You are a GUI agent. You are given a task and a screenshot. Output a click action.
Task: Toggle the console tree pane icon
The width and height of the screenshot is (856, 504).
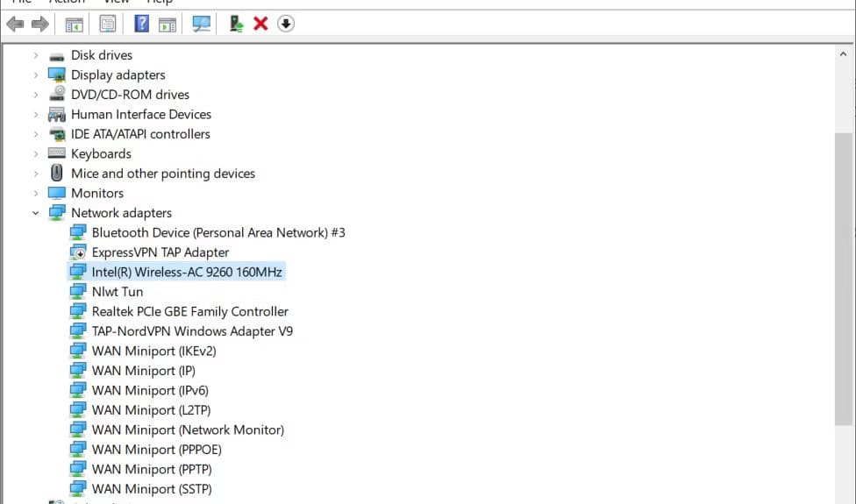click(75, 24)
